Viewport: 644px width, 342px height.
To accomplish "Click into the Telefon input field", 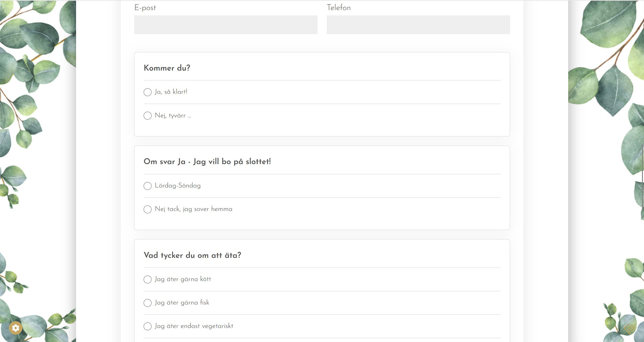I will (x=418, y=25).
